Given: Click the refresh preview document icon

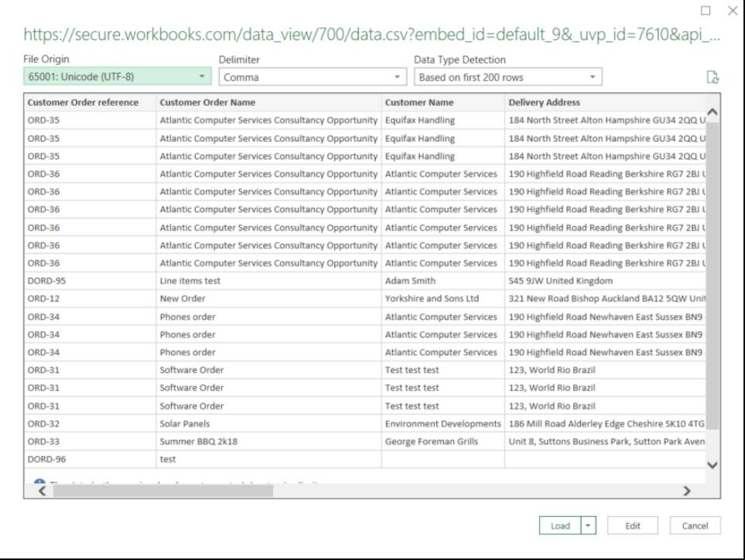Looking at the screenshot, I should [713, 78].
